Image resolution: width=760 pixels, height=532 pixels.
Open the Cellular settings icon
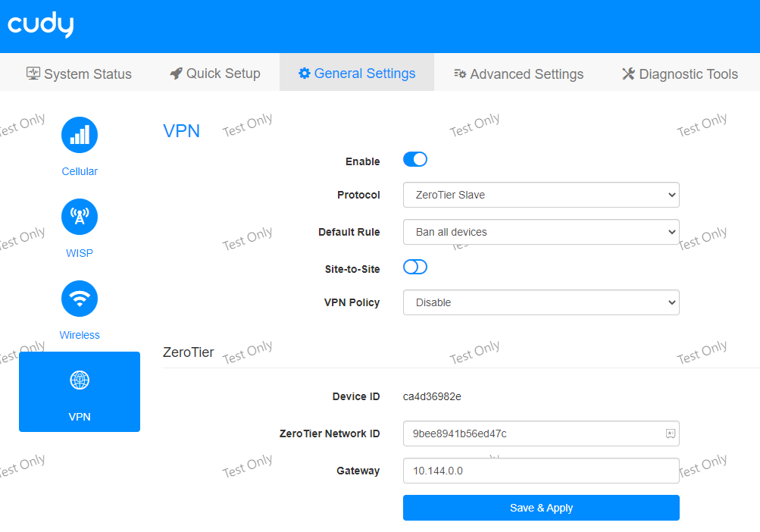(x=80, y=135)
